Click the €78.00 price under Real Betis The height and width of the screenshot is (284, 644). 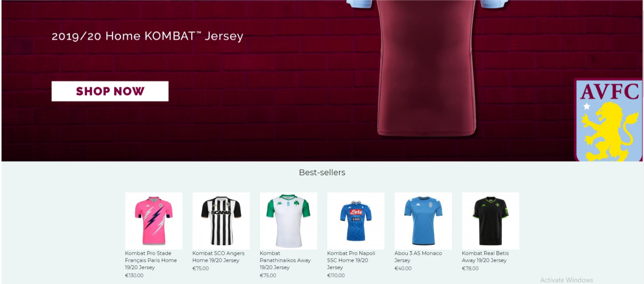click(470, 268)
